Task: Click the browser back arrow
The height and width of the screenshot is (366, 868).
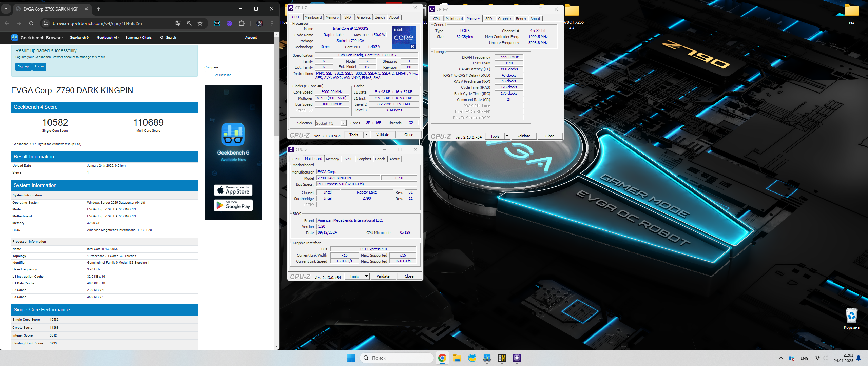Action: [7, 23]
